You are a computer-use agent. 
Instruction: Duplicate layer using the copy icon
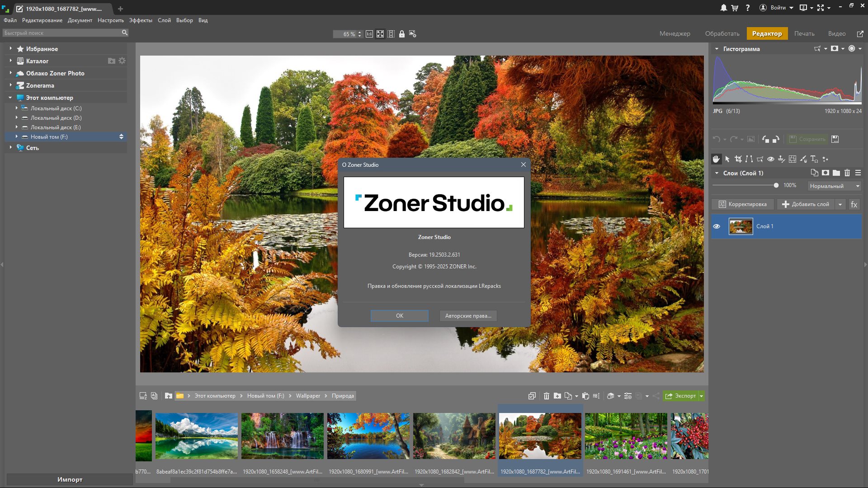point(815,173)
